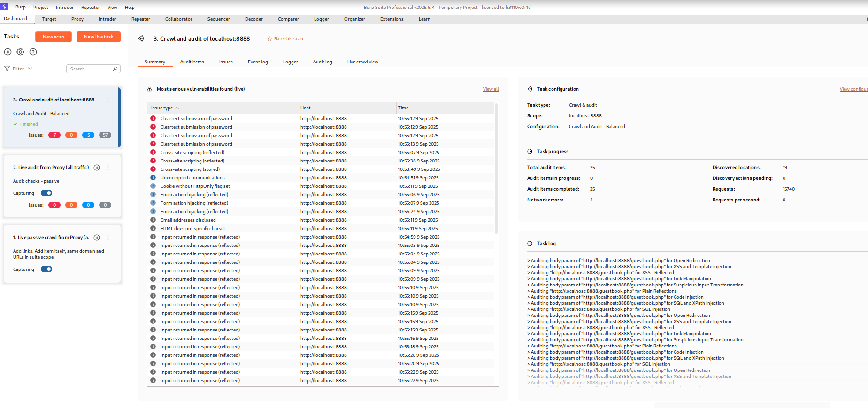Click the View all vulnerabilities link

(491, 89)
